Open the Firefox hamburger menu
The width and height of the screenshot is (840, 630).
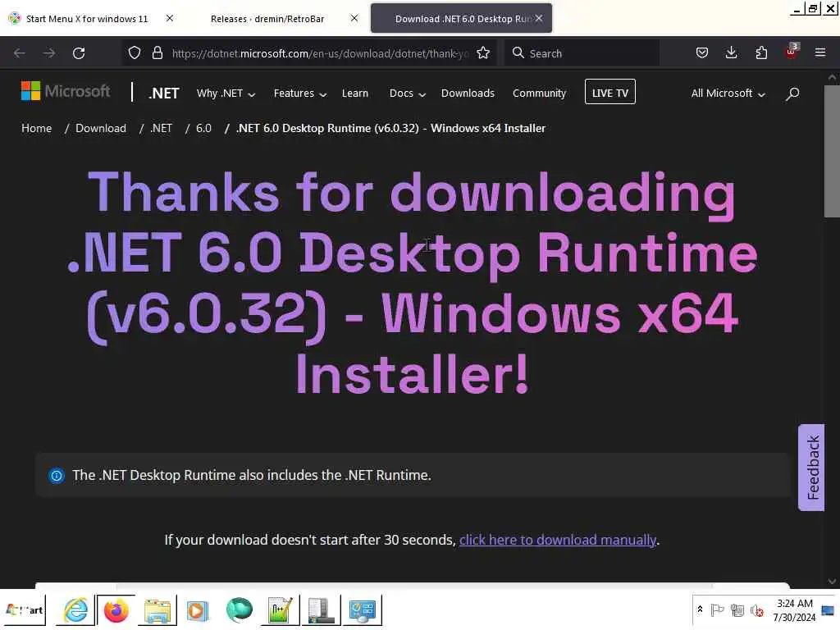coord(820,53)
